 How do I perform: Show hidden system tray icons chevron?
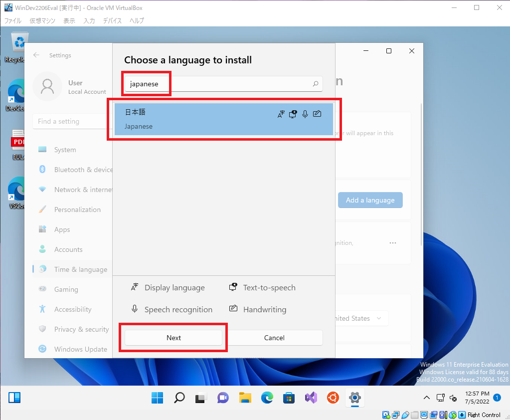[426, 398]
